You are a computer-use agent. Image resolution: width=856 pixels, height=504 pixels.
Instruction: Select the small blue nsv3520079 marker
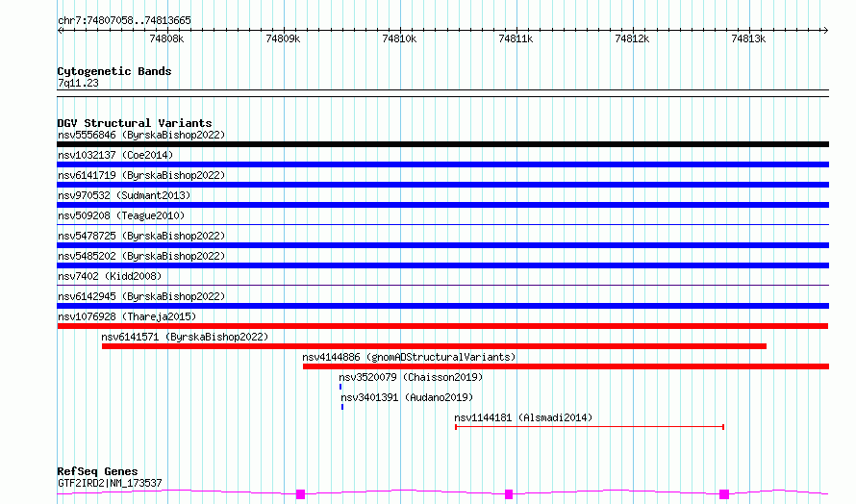[340, 387]
